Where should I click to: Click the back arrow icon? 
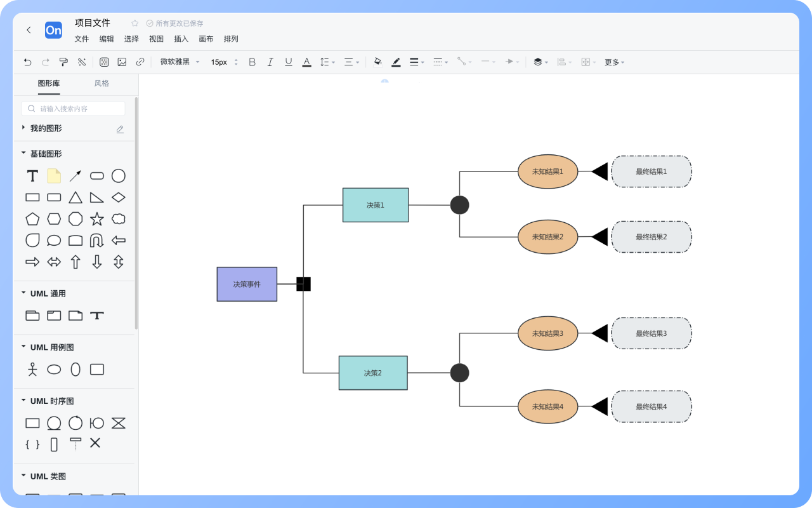(29, 30)
